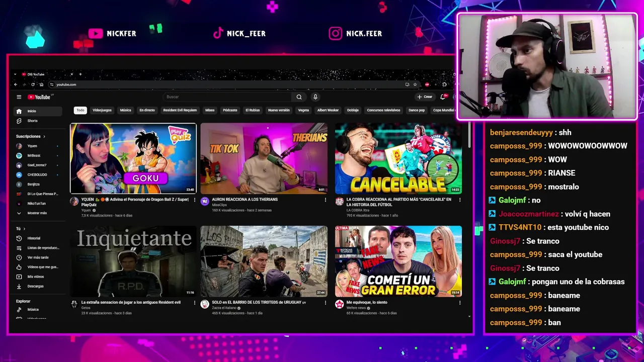
Task: Open Mis videos
Action: click(x=38, y=277)
